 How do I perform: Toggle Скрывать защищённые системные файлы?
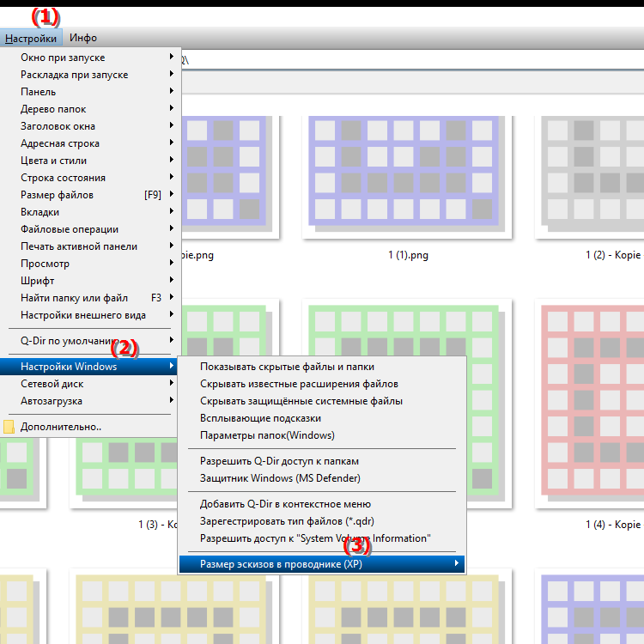(322, 401)
